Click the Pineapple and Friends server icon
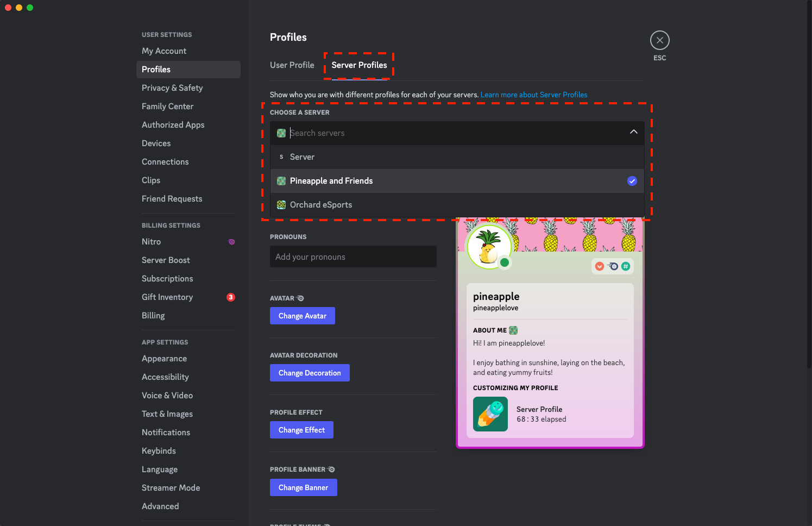 [x=281, y=181]
